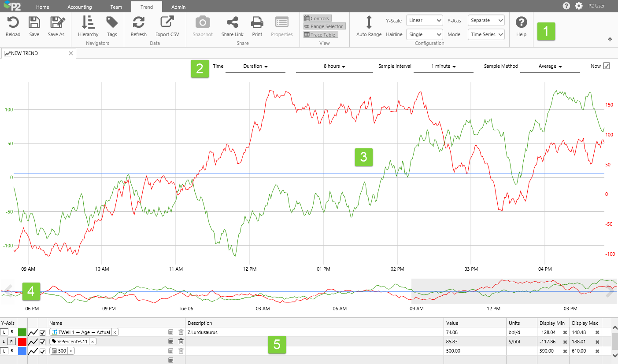The height and width of the screenshot is (364, 618).
Task: Open the Sample Method Average dropdown
Action: pyautogui.click(x=550, y=66)
